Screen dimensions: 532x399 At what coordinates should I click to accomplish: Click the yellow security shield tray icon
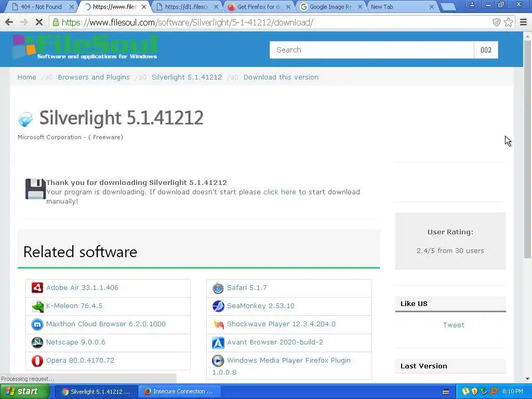475,392
